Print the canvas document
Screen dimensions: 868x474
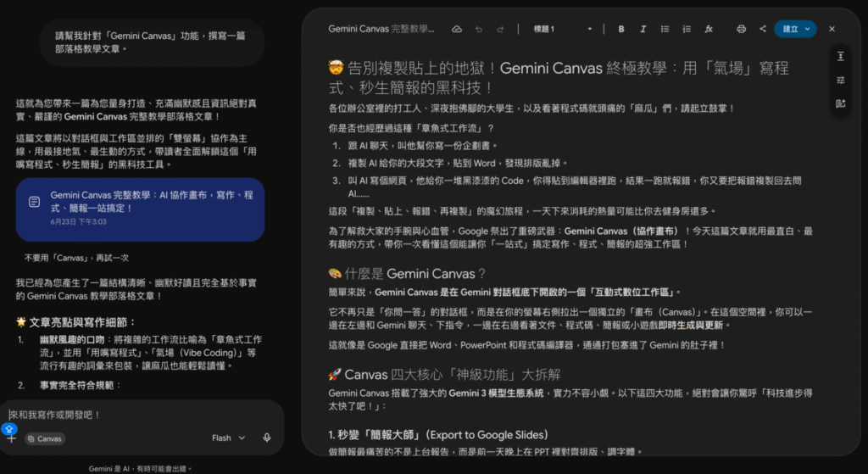coord(741,30)
